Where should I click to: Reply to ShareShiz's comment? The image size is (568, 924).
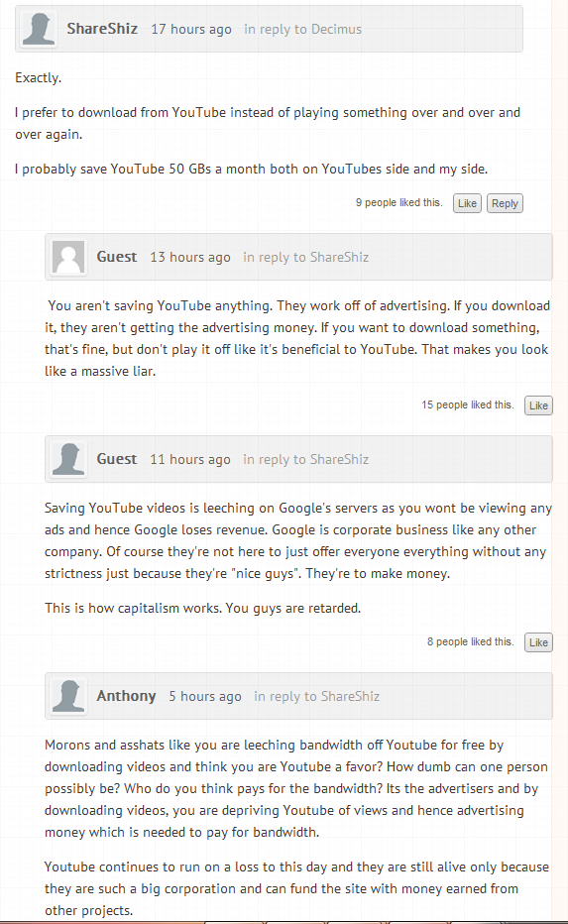[505, 203]
